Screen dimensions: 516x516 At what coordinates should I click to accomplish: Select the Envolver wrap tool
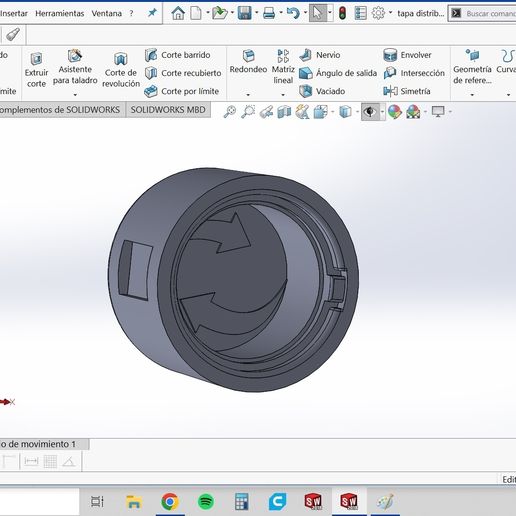pyautogui.click(x=407, y=55)
